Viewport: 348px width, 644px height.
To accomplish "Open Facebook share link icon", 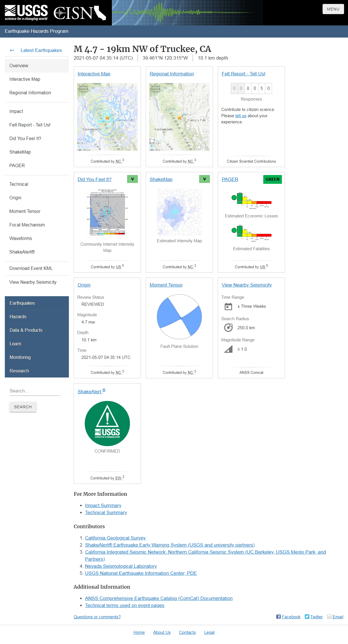I will coord(279,617).
